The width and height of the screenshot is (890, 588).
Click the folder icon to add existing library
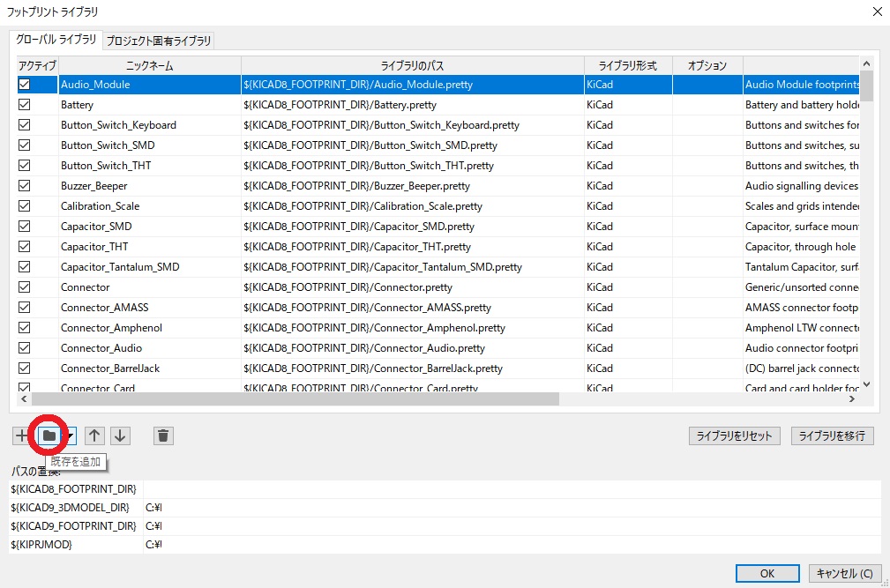[49, 435]
